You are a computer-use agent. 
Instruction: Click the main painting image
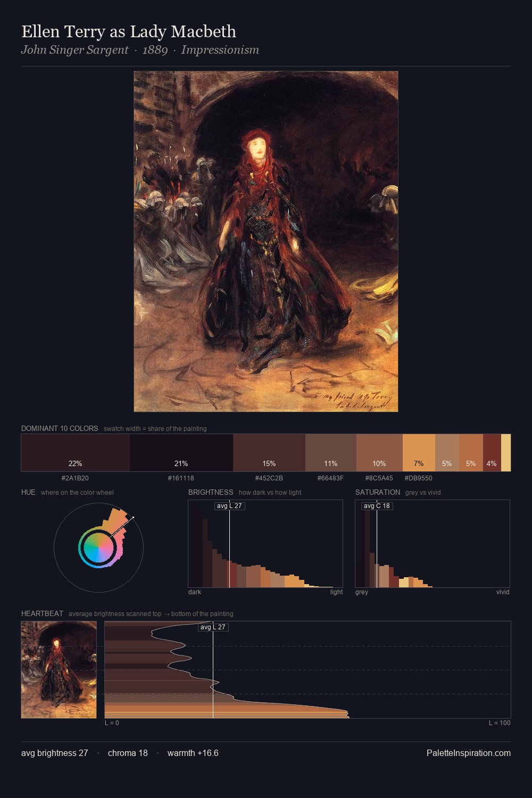(x=266, y=242)
